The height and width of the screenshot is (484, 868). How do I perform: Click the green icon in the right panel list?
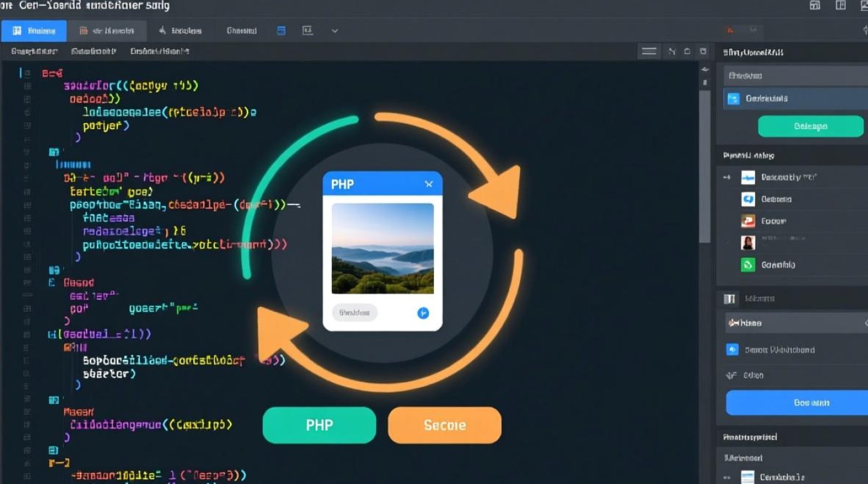coord(748,265)
